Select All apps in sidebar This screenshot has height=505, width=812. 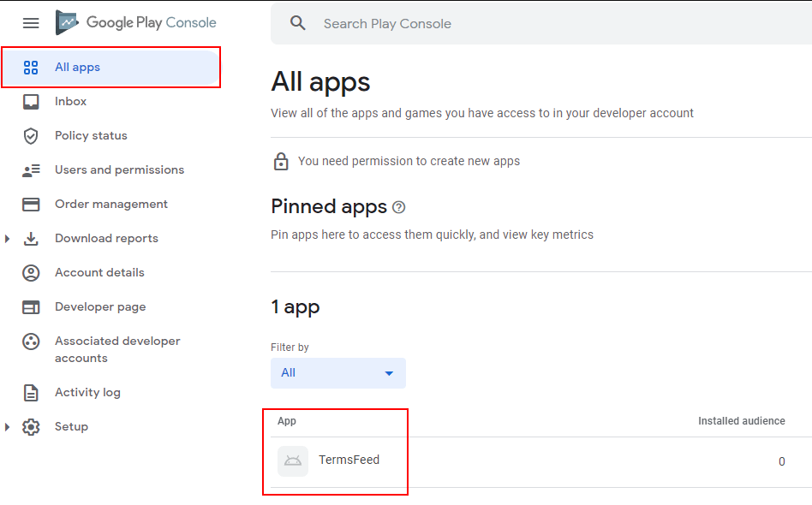pyautogui.click(x=110, y=68)
